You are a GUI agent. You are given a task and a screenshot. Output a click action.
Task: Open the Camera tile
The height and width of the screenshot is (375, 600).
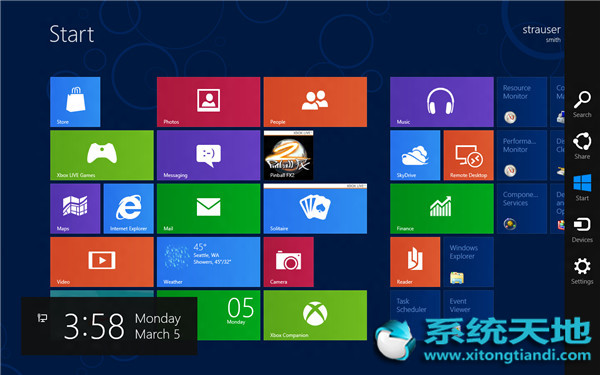tap(289, 262)
